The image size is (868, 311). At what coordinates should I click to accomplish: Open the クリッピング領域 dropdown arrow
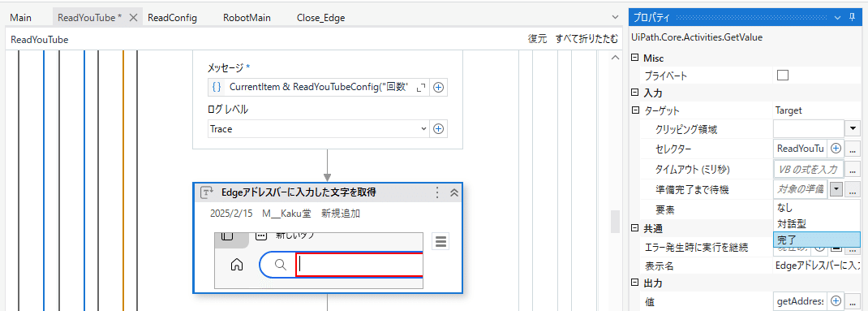(852, 128)
